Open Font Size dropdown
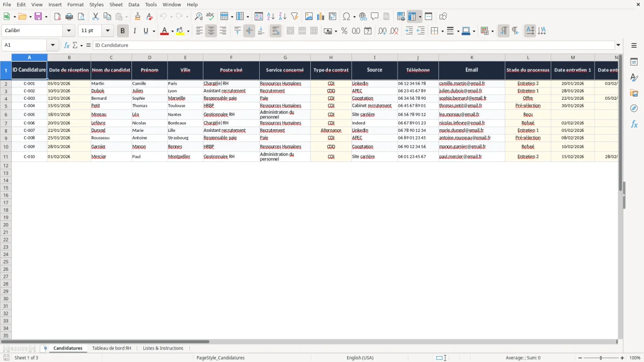 [107, 31]
